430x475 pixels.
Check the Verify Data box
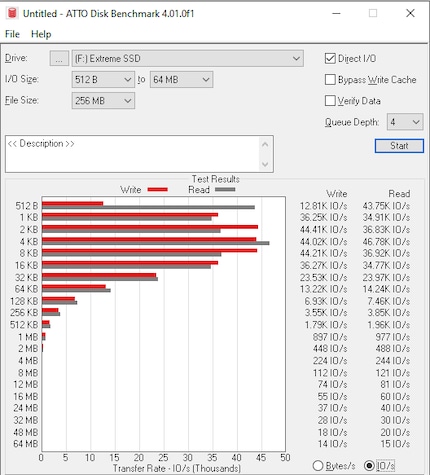coord(330,101)
